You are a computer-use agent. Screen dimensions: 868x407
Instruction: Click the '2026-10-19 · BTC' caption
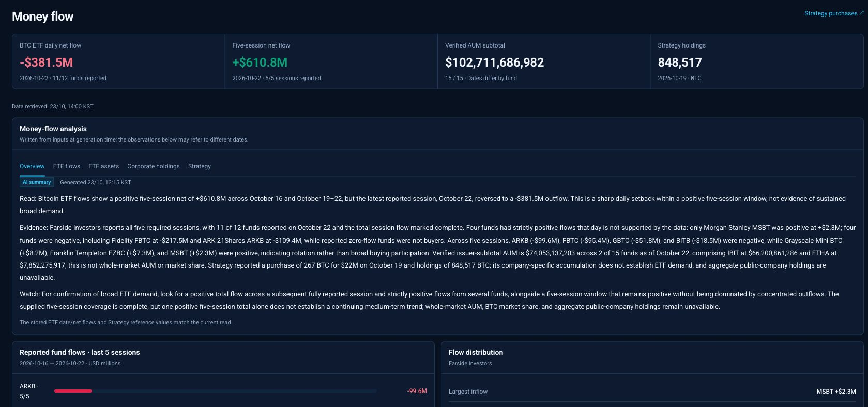(x=679, y=79)
